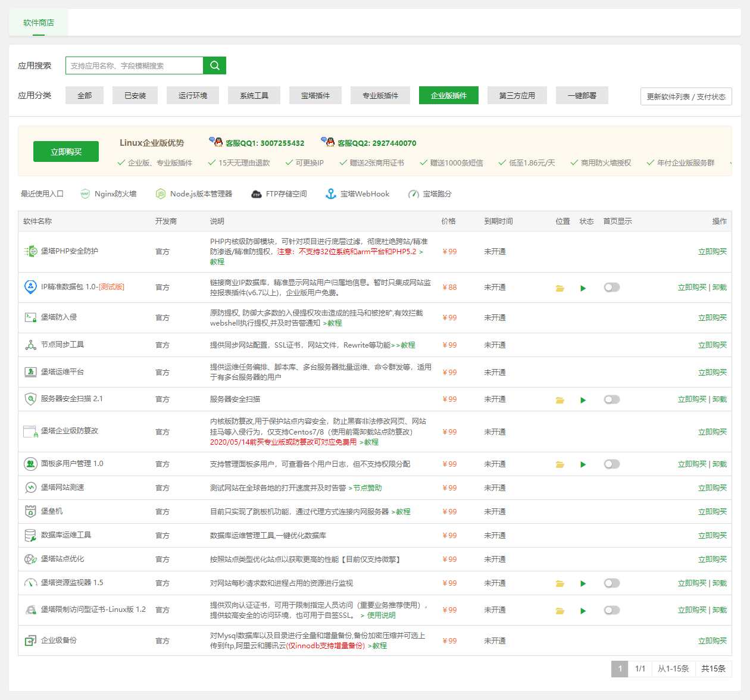The width and height of the screenshot is (750, 700).
Task: Toggle homepage display for IP精准数据包
Action: pyautogui.click(x=611, y=287)
